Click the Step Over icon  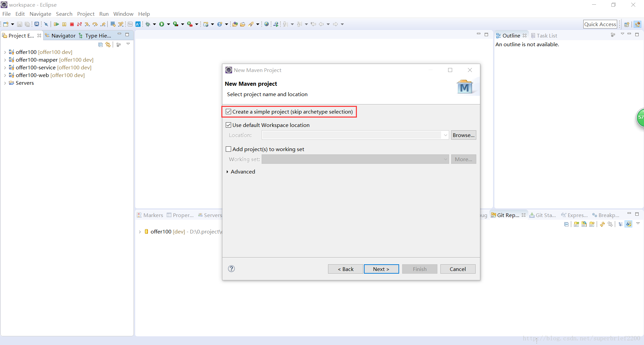tap(95, 24)
